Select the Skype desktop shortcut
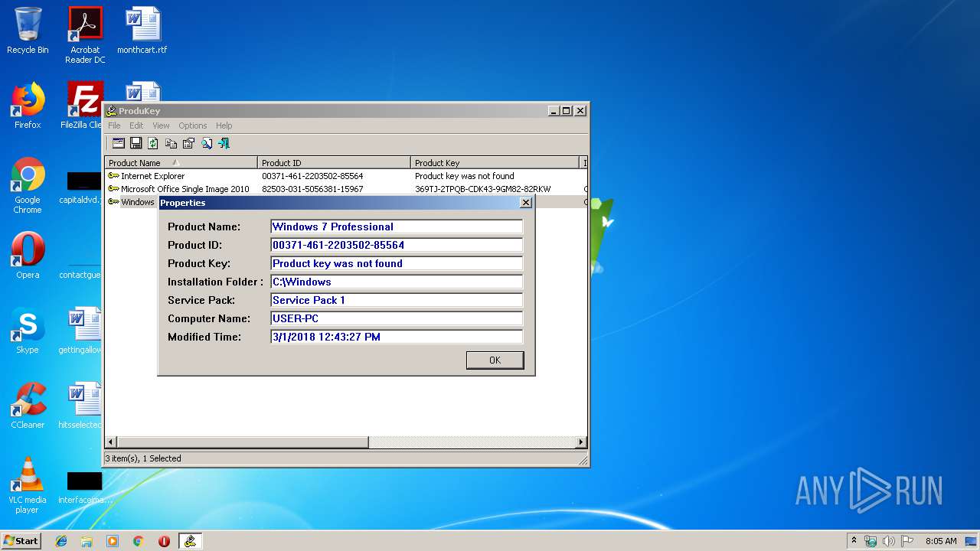This screenshot has height=551, width=980. [x=28, y=331]
